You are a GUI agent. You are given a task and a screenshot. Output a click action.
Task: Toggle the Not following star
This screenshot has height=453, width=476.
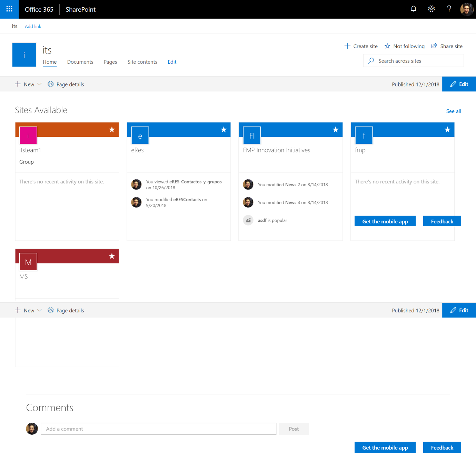tap(387, 46)
